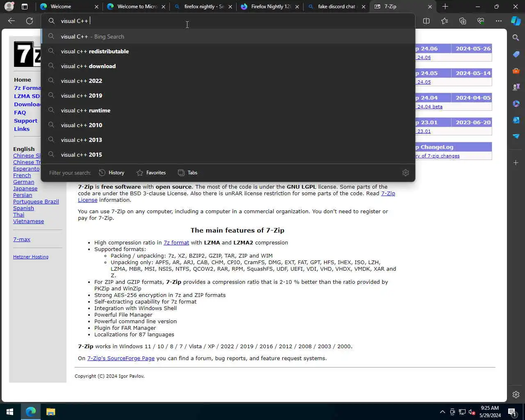Screen dimensions: 525x420
Task: Go to FAQ in 7-Zip menu
Action: click(20, 112)
